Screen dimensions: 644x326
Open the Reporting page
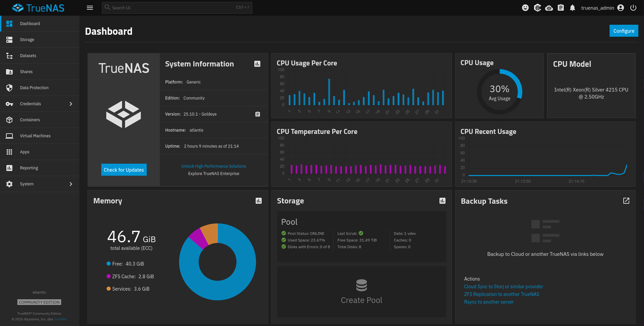(x=29, y=168)
